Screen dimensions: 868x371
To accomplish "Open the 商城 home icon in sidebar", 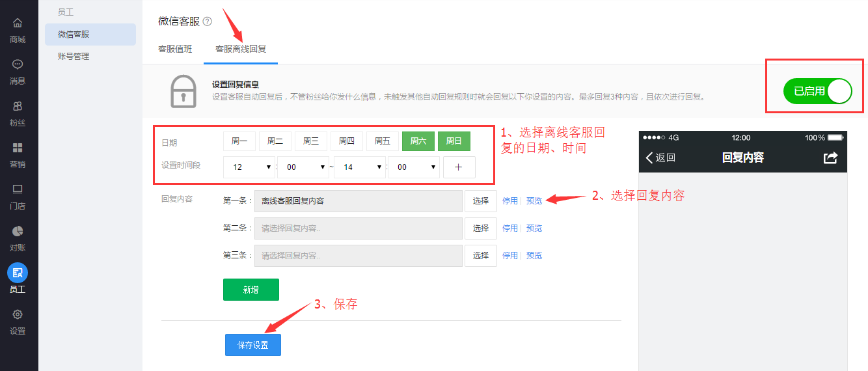I will pyautogui.click(x=18, y=23).
